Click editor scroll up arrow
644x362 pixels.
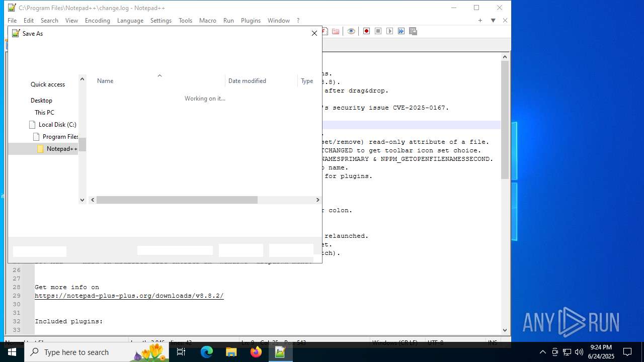505,57
